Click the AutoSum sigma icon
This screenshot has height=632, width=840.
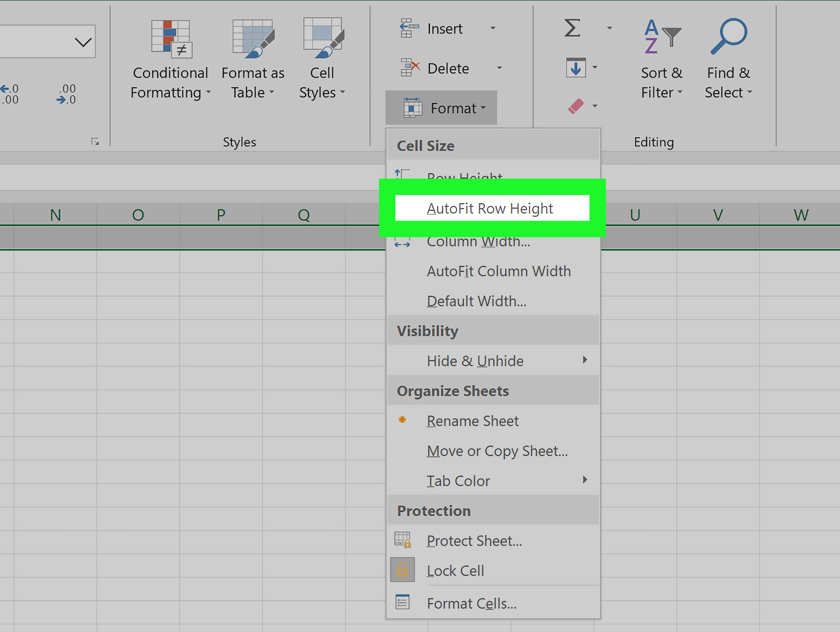[572, 28]
